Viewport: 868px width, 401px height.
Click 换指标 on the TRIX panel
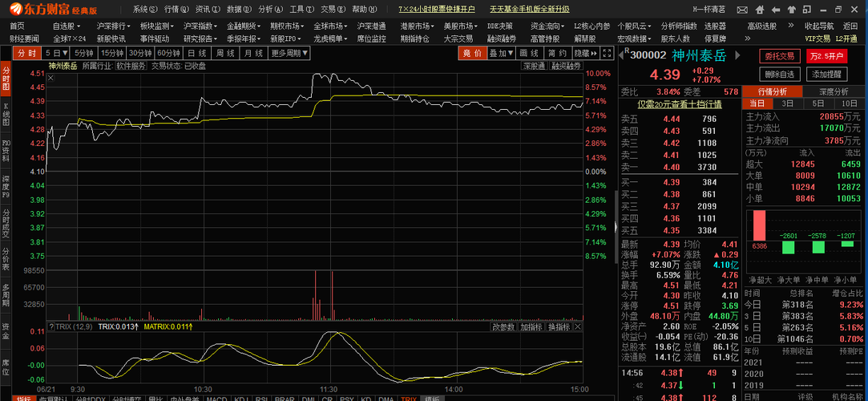click(559, 326)
